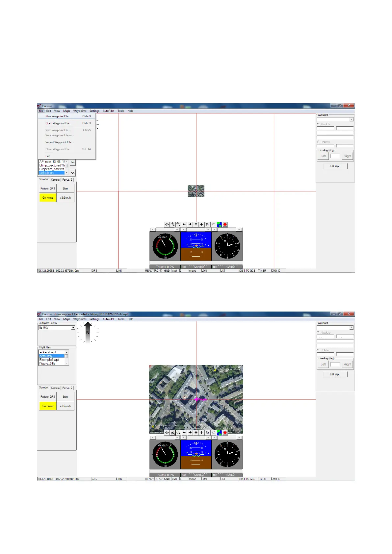The width and height of the screenshot is (392, 554).
Task: Pan map left with arrow in upper screenshot
Action: click(184, 224)
